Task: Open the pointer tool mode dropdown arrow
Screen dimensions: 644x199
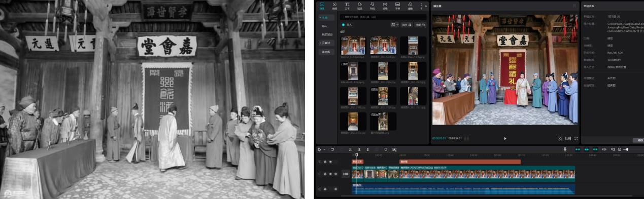Action: point(324,149)
